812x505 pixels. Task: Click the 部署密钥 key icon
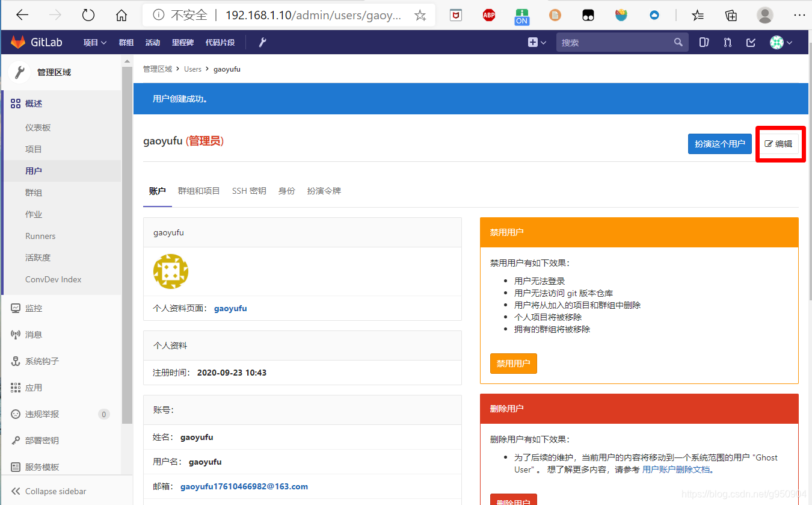tap(16, 441)
